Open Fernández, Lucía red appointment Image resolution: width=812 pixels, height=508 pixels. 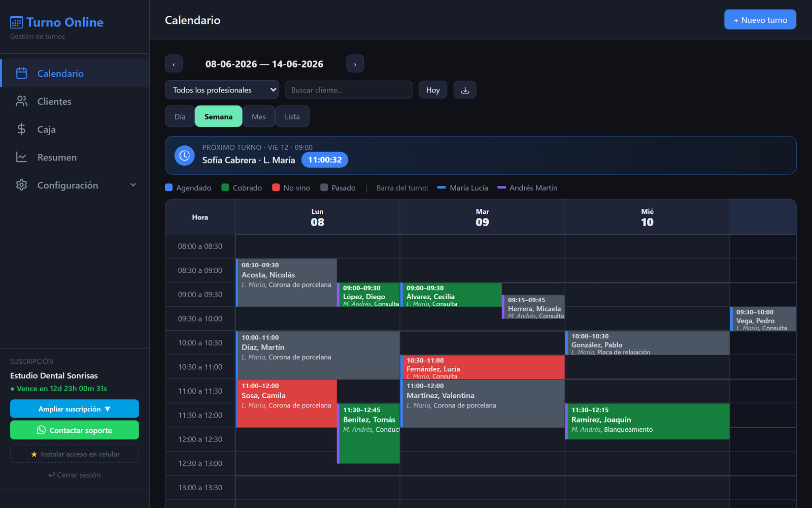483,367
